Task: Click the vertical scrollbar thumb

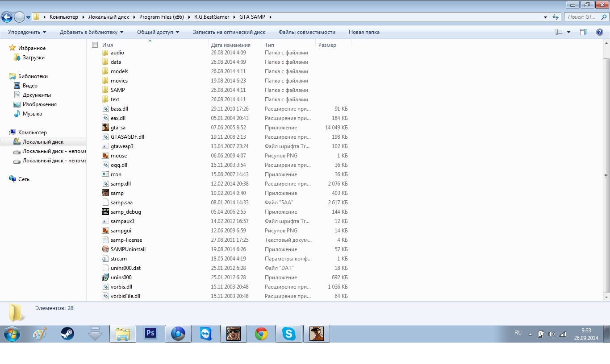Action: click(x=606, y=175)
